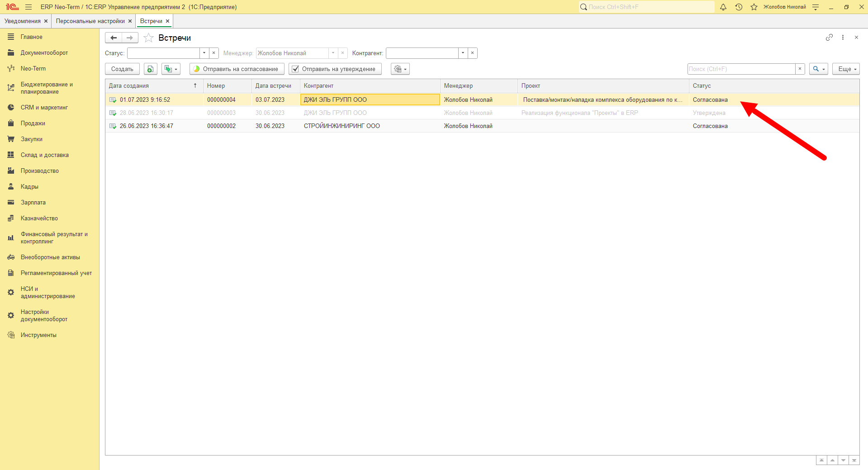This screenshot has width=868, height=470.
Task: Switch to Персональные настройки tab
Action: [90, 21]
